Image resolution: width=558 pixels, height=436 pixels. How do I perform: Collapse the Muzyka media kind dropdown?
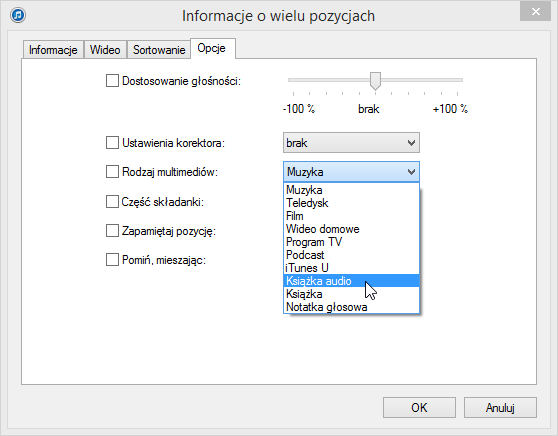[x=351, y=172]
